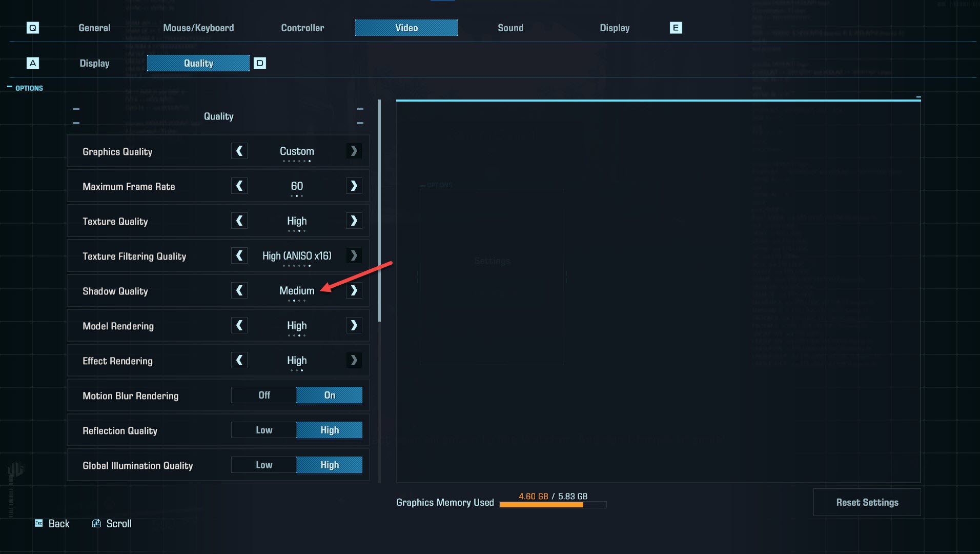The height and width of the screenshot is (554, 980).
Task: Select the Texture Quality row label
Action: coord(115,221)
